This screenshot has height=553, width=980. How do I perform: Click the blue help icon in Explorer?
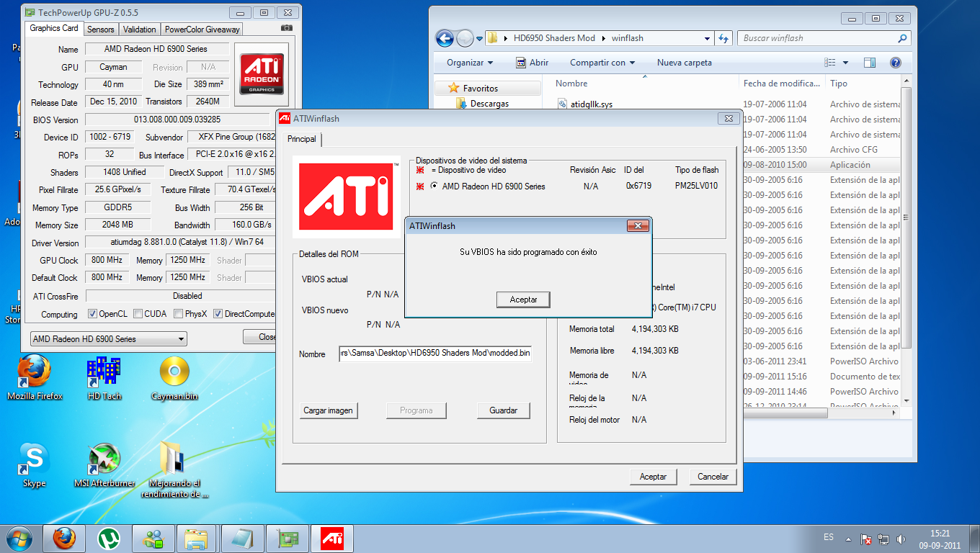tap(895, 63)
